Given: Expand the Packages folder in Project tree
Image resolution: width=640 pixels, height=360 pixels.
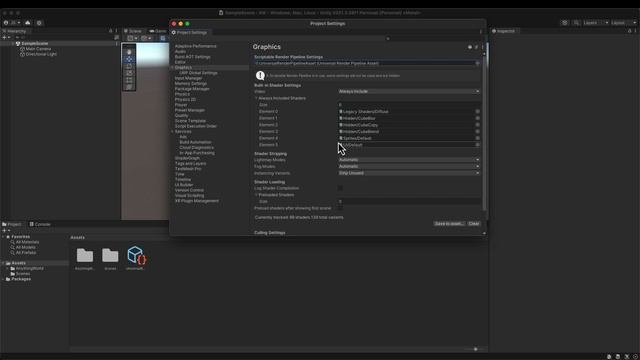Looking at the screenshot, I should tap(3, 279).
